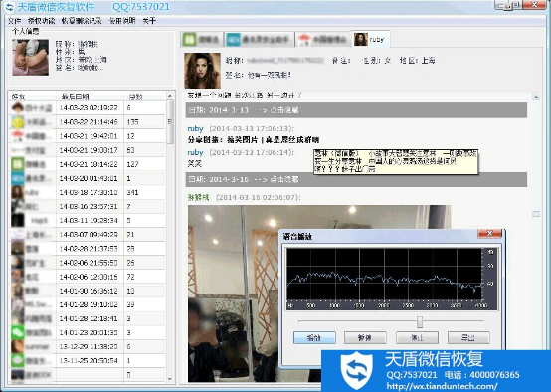Screen dimensions: 551x392
Task: Click the 播放 button in voice playback dialog
Action: coord(314,338)
